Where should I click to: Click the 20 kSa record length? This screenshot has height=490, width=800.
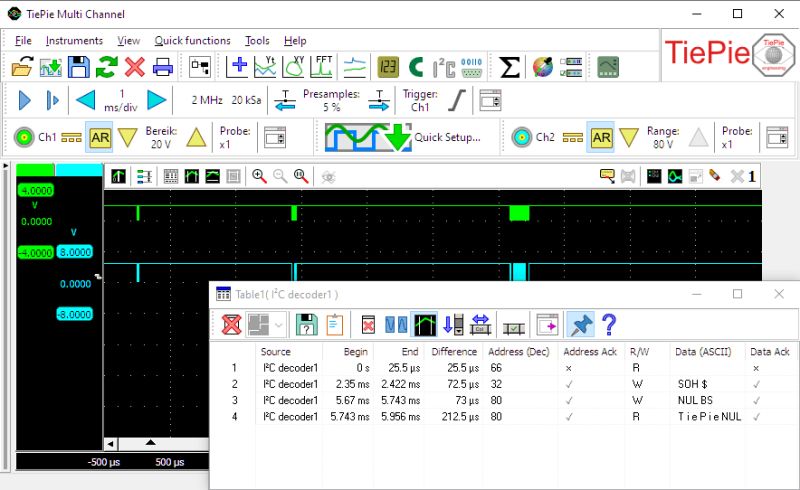pos(246,100)
